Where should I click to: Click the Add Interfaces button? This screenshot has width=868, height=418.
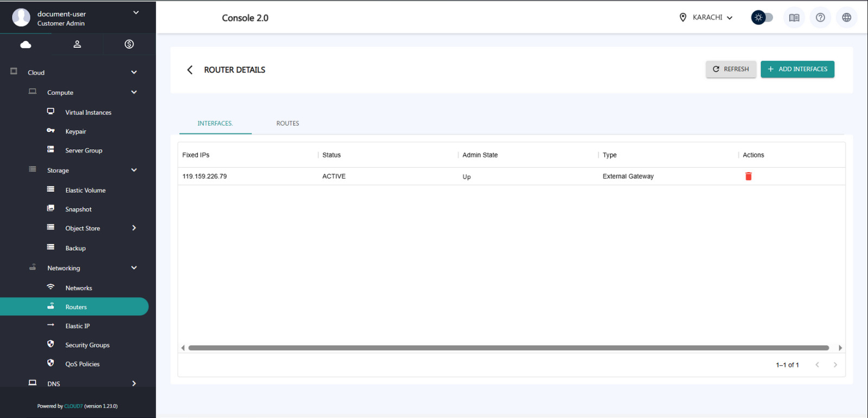click(797, 69)
